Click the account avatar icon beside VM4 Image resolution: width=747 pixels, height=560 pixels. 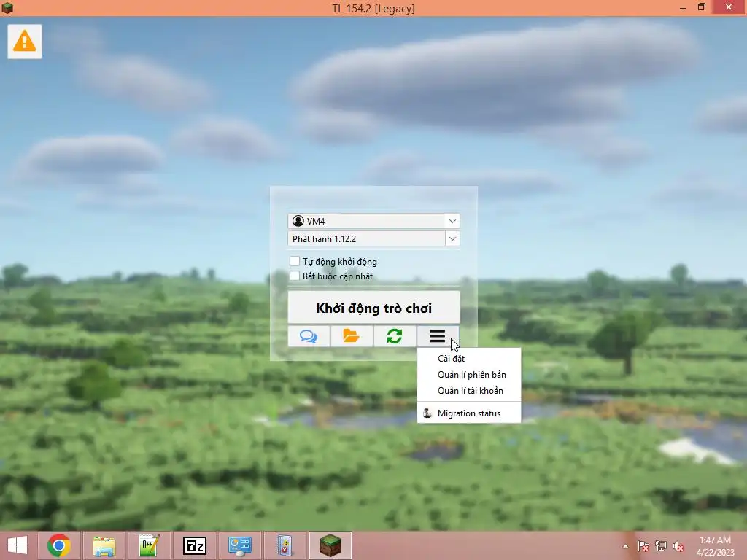point(298,221)
